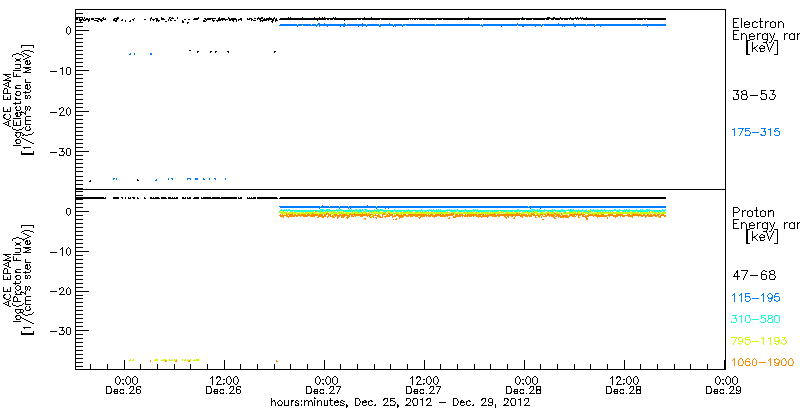Image resolution: width=800 pixels, height=410 pixels.
Task: Click the cyan 310-580 proton legend label
Action: point(756,320)
